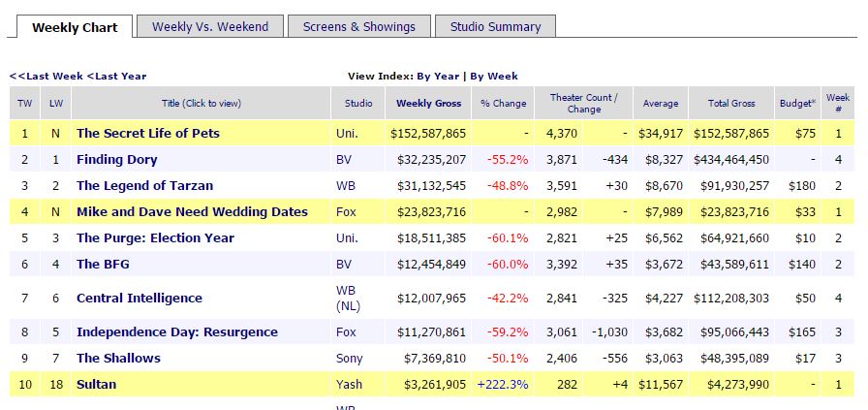Switch to the Weekly Vs. Weekend tab
Screen dimensions: 868x410
coord(209,26)
